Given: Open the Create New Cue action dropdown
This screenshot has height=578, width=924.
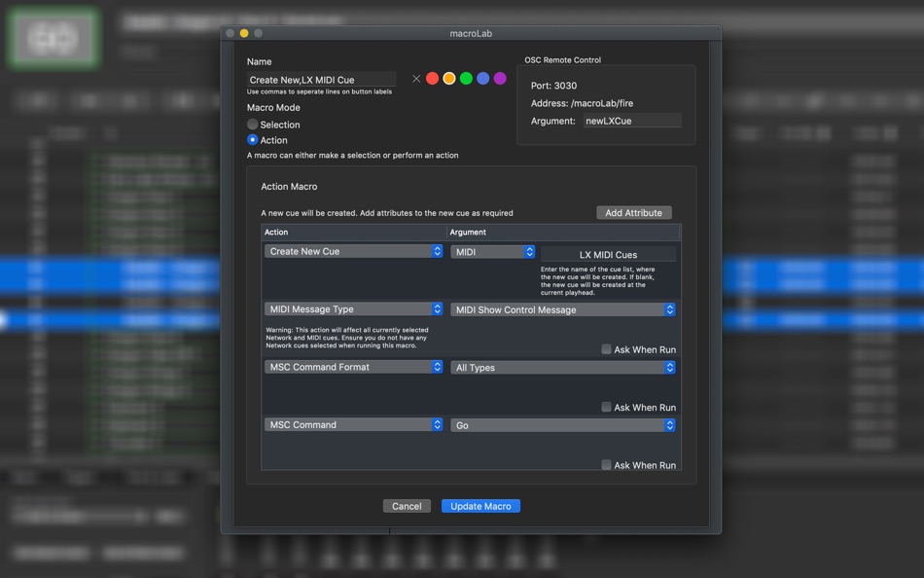Looking at the screenshot, I should tap(354, 251).
